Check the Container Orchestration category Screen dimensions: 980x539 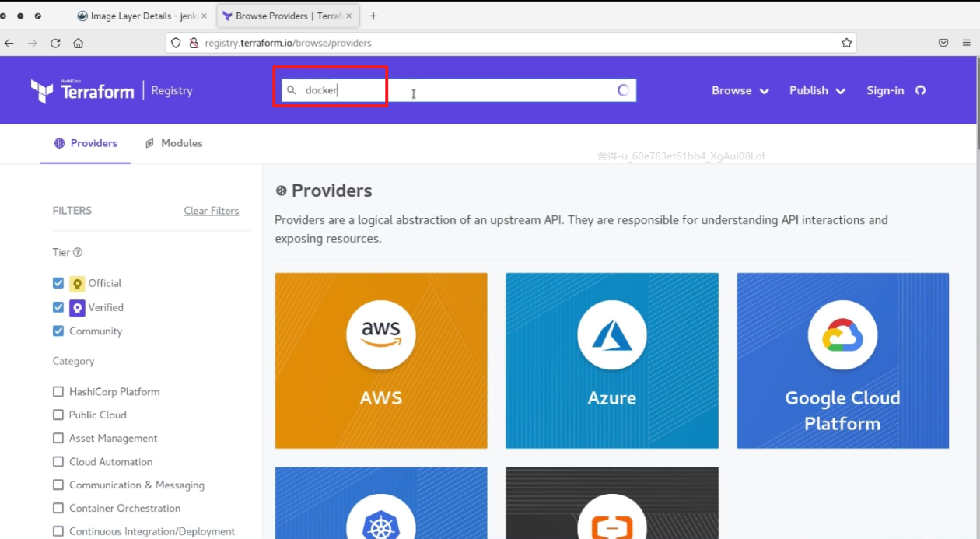coord(58,508)
